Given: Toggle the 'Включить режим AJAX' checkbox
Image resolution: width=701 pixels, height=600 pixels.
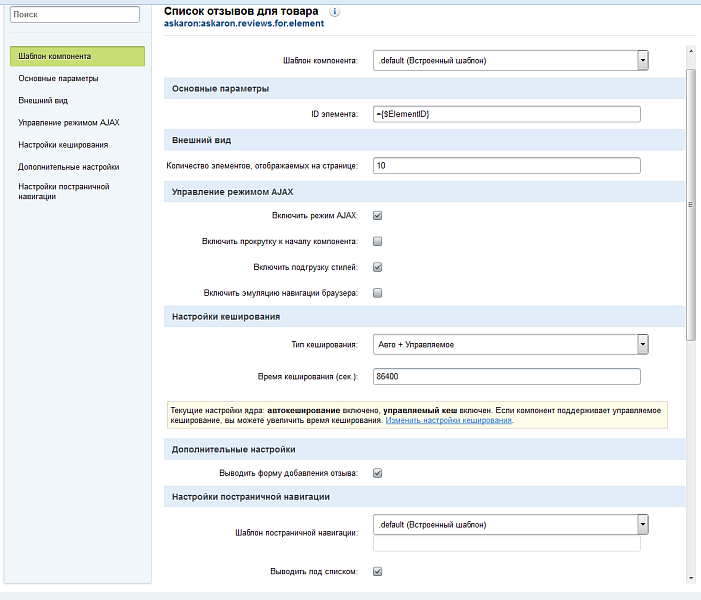Looking at the screenshot, I should click(378, 215).
